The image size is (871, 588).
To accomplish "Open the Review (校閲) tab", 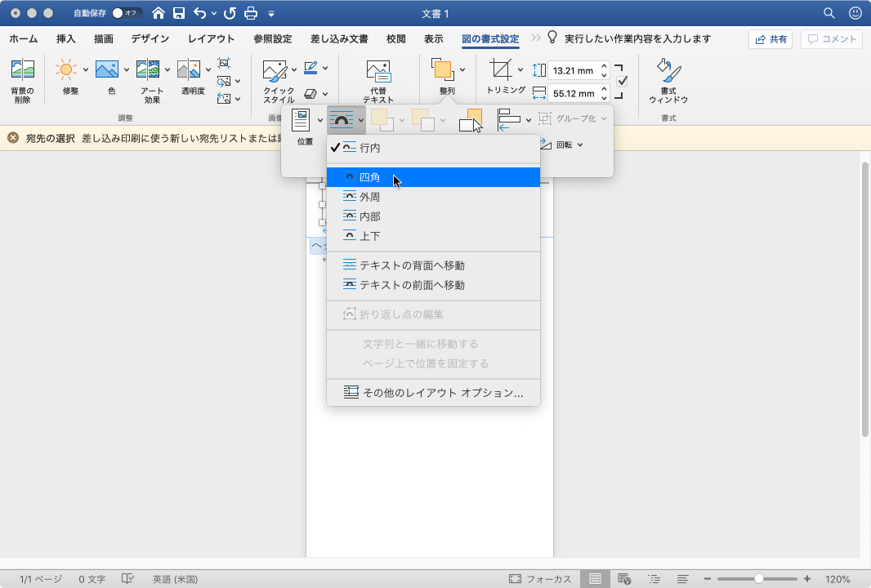I will click(396, 39).
